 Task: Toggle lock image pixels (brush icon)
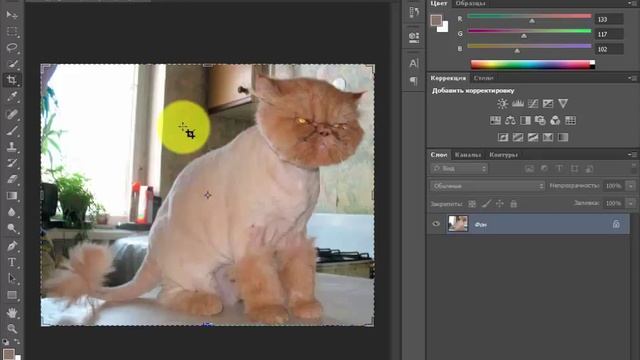pyautogui.click(x=486, y=204)
